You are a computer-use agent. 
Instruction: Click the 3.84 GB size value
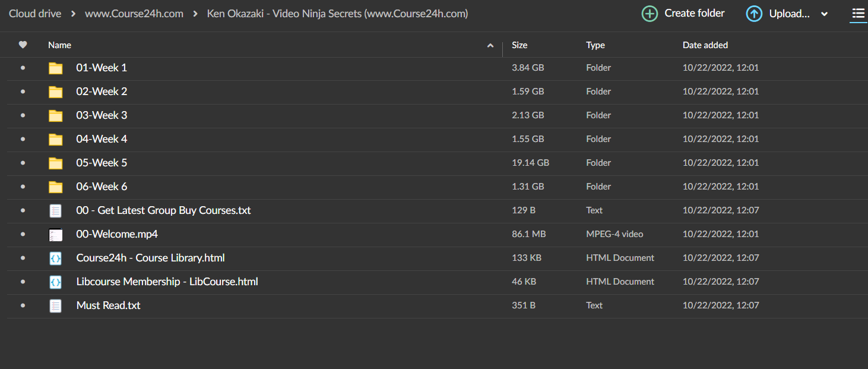click(528, 68)
